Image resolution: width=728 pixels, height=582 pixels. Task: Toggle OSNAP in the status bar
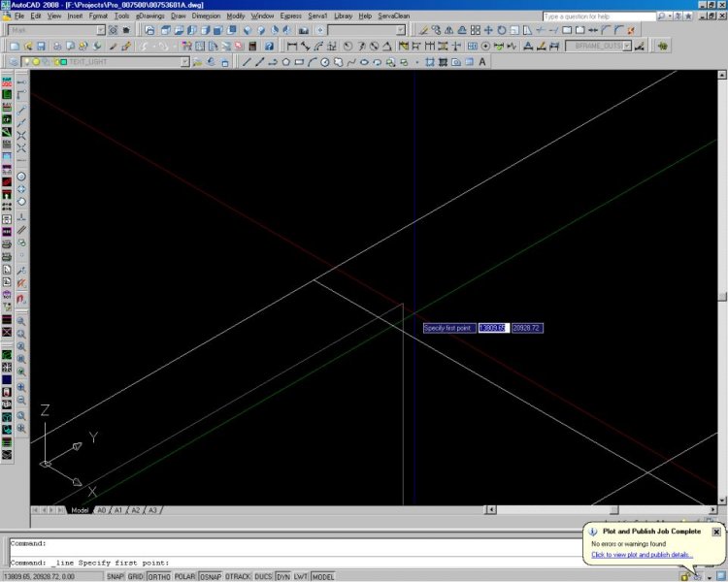210,576
